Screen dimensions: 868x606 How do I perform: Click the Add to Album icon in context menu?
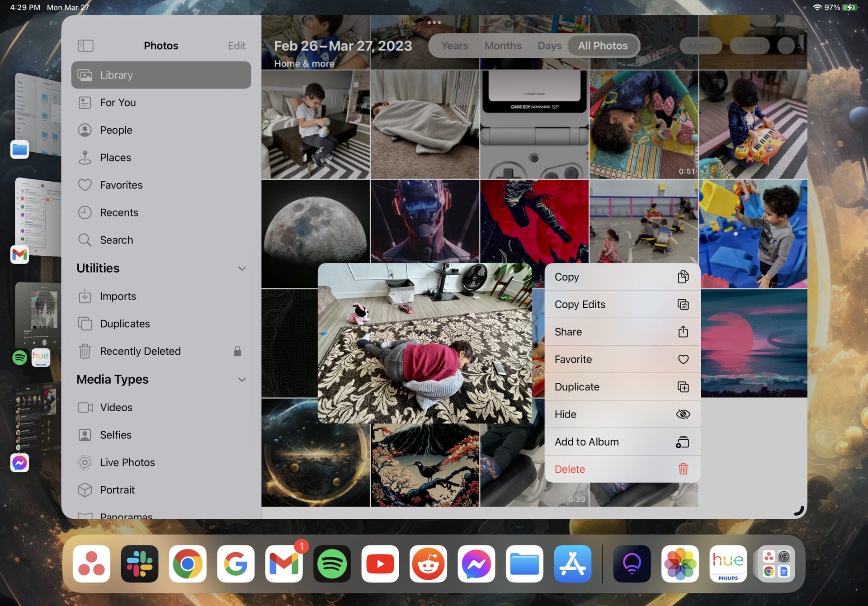(683, 442)
